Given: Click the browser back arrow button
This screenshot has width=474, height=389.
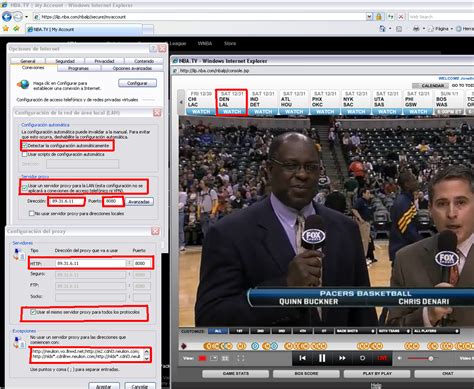Looking at the screenshot, I should [7, 16].
